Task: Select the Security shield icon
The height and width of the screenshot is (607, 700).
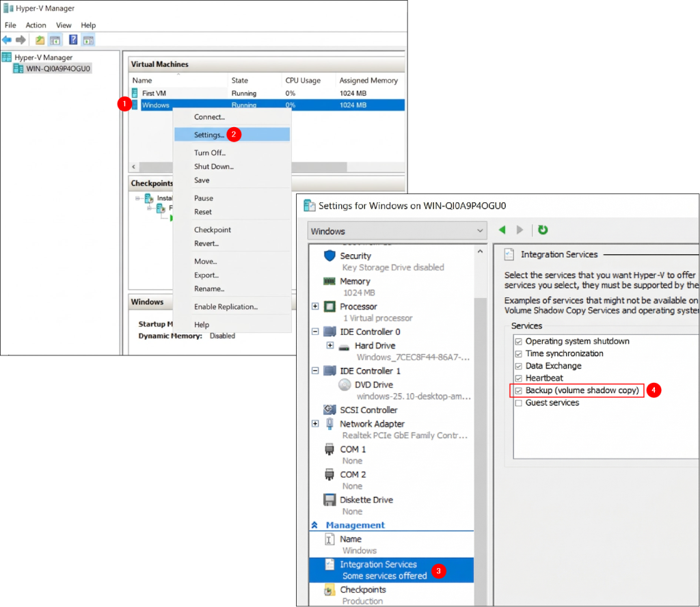Action: (328, 255)
